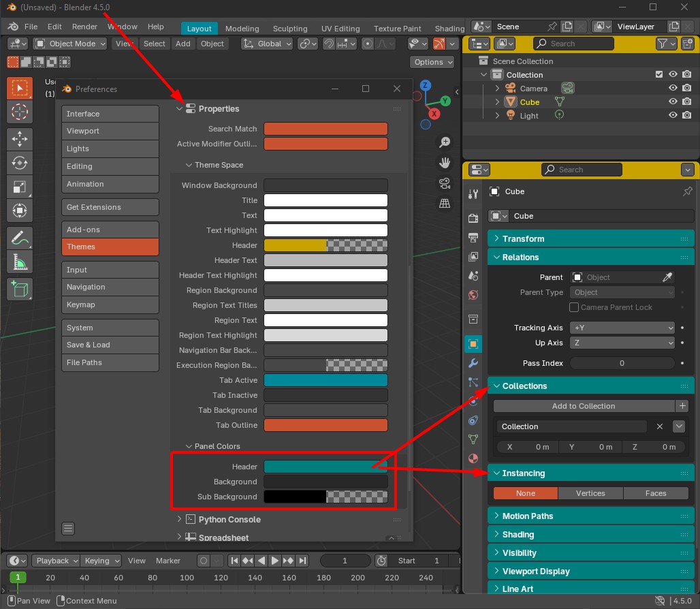Open the Output properties tab
Image resolution: width=700 pixels, height=609 pixels.
(x=473, y=237)
